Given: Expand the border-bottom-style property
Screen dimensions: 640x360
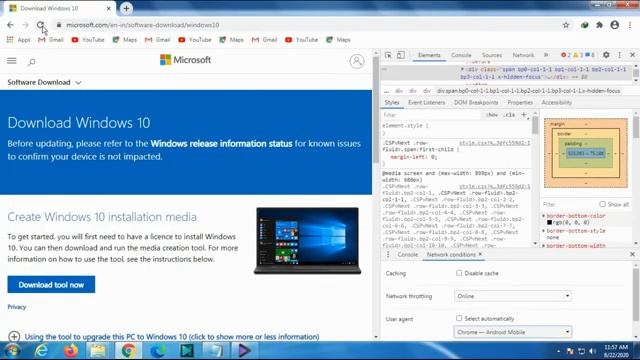Looking at the screenshot, I should pyautogui.click(x=544, y=231).
